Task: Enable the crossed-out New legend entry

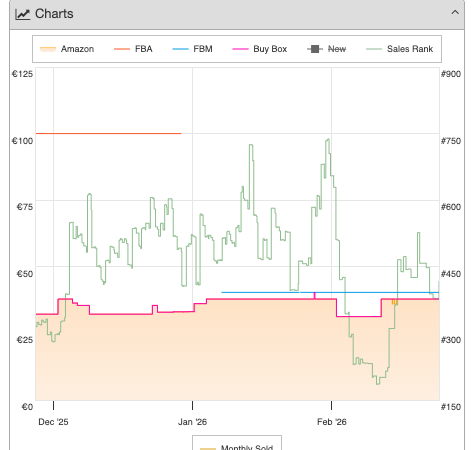Action: [x=326, y=49]
